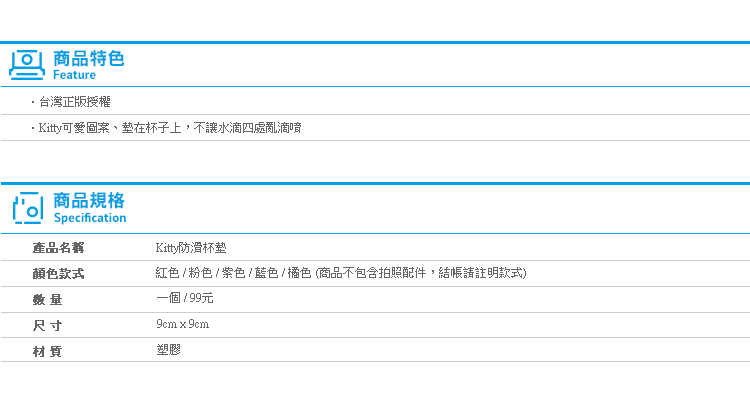
Task: Click the Feature section laptop icon
Action: [x=27, y=65]
